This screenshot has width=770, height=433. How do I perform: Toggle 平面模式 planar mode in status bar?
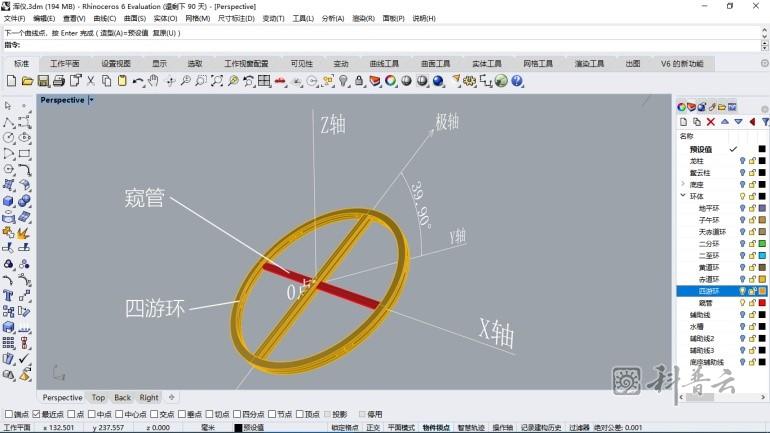401,428
